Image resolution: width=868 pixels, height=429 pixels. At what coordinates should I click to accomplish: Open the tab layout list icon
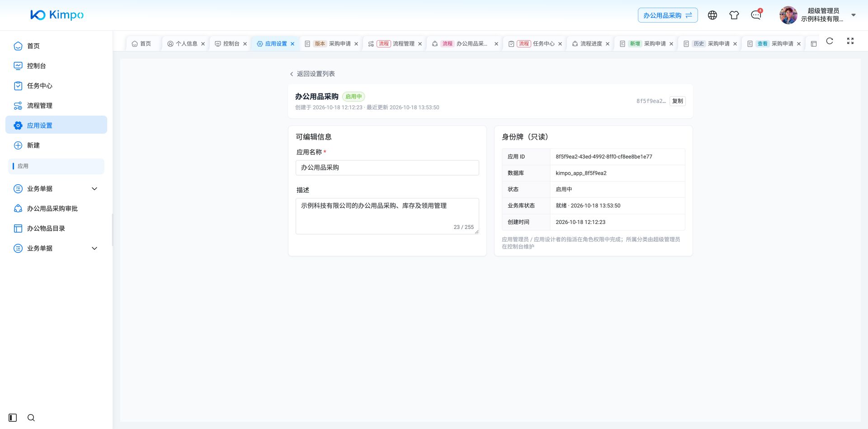coord(814,44)
